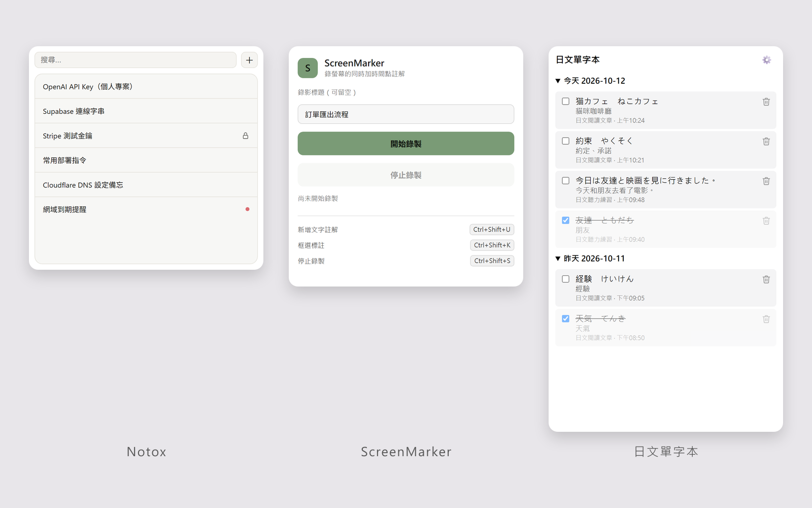Click the 開始錄製 button
Image resolution: width=812 pixels, height=508 pixels.
coord(406,144)
